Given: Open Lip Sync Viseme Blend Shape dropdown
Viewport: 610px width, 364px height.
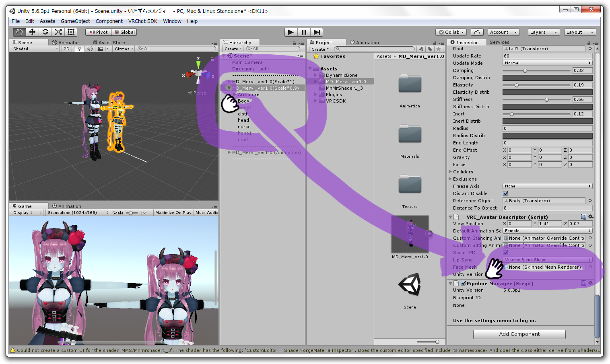Looking at the screenshot, I should (x=548, y=260).
